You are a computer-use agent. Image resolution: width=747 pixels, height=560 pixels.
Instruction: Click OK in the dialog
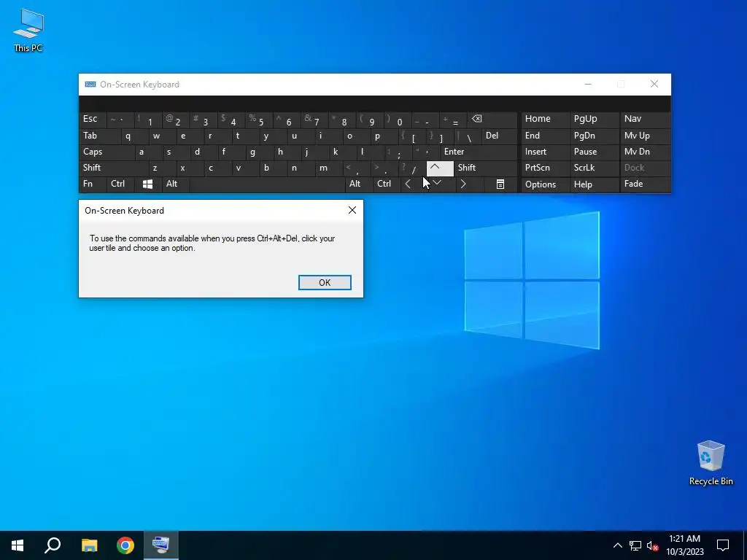pyautogui.click(x=325, y=282)
